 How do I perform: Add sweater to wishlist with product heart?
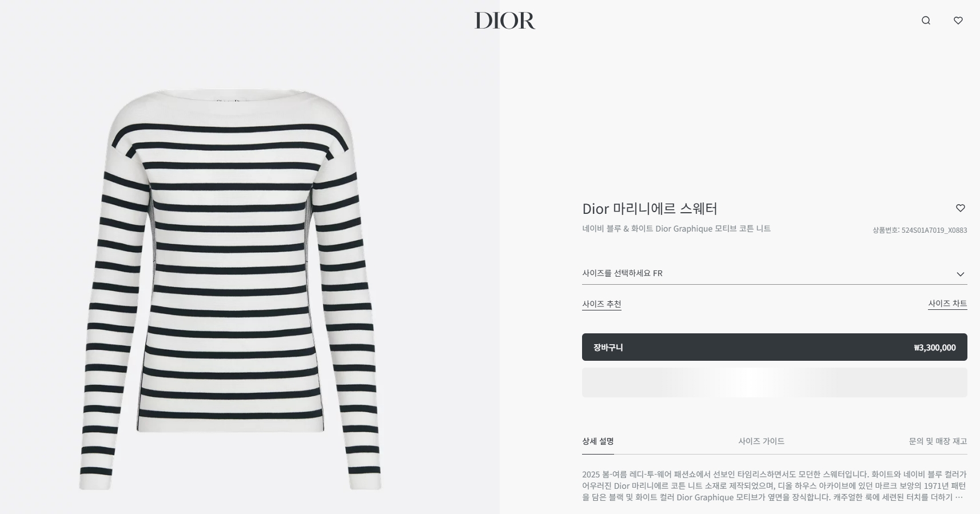click(961, 208)
